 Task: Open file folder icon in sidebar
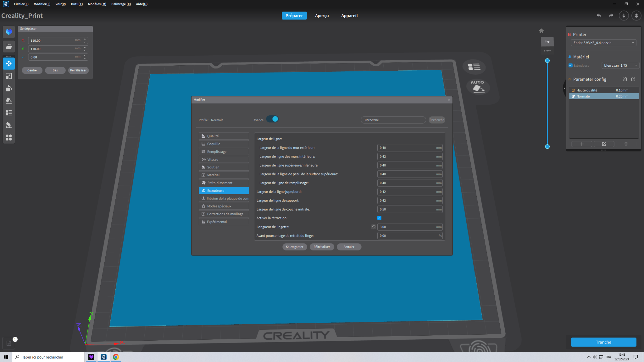coord(9,47)
